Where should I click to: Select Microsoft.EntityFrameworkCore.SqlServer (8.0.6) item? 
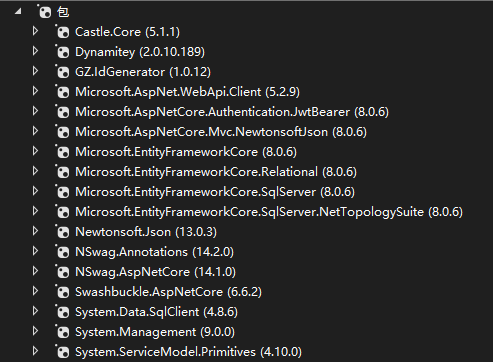215,192
